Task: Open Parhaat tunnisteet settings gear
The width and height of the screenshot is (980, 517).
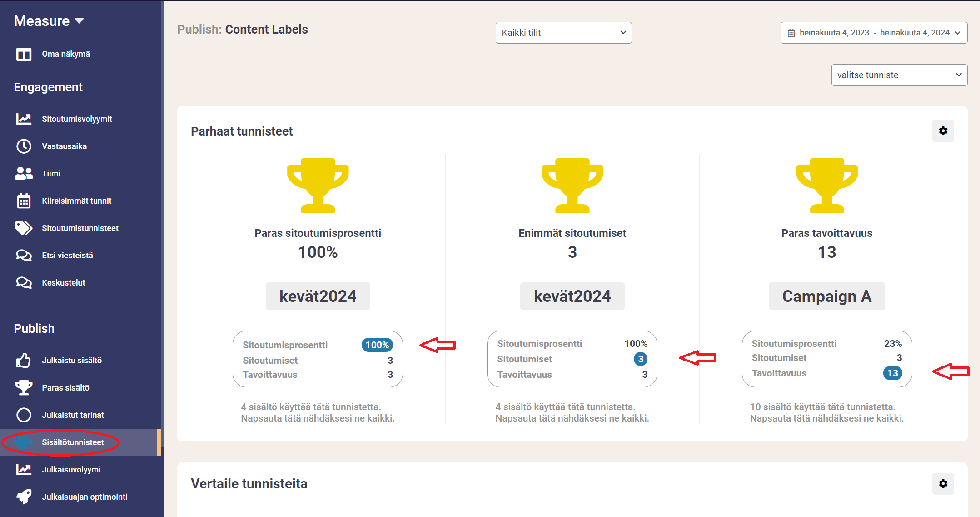Action: 943,131
